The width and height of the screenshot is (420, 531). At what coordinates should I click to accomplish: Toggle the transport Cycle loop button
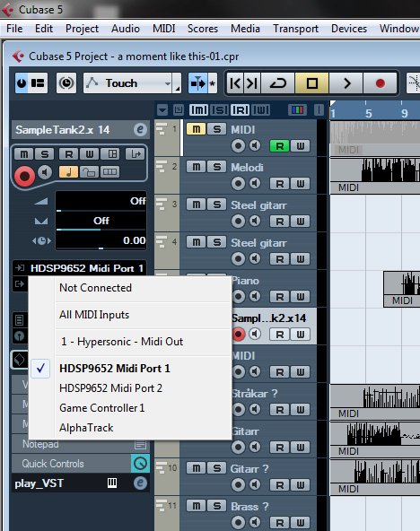(277, 83)
